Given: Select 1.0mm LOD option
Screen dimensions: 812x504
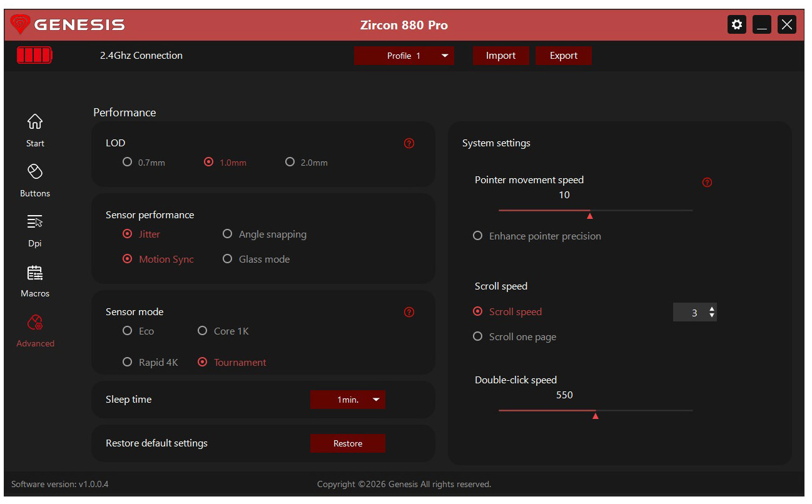Looking at the screenshot, I should [225, 162].
